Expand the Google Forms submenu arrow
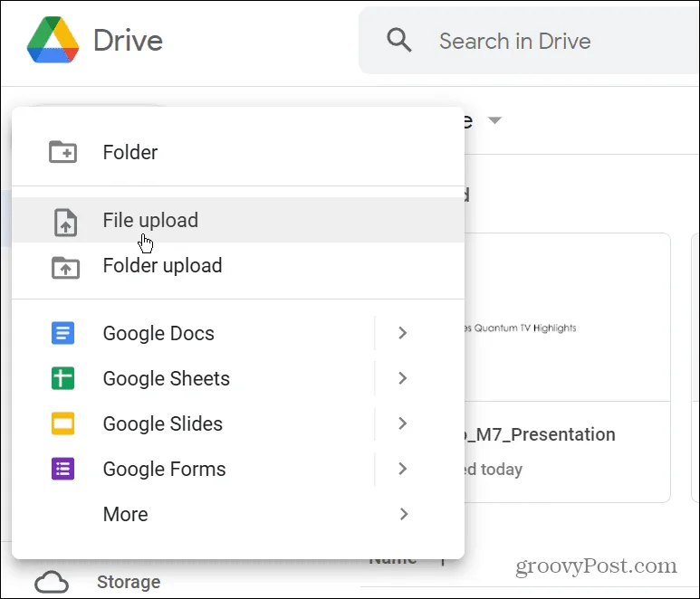This screenshot has height=599, width=700. 403,469
